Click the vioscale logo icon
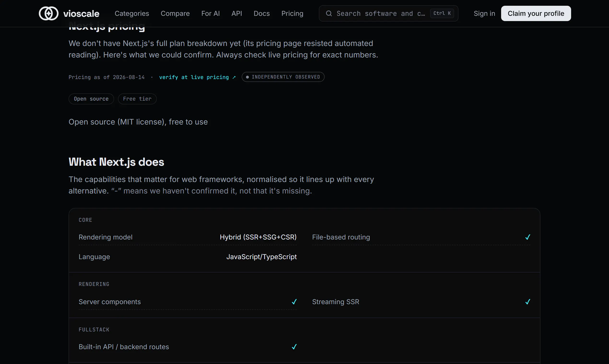609x364 pixels. click(x=49, y=13)
